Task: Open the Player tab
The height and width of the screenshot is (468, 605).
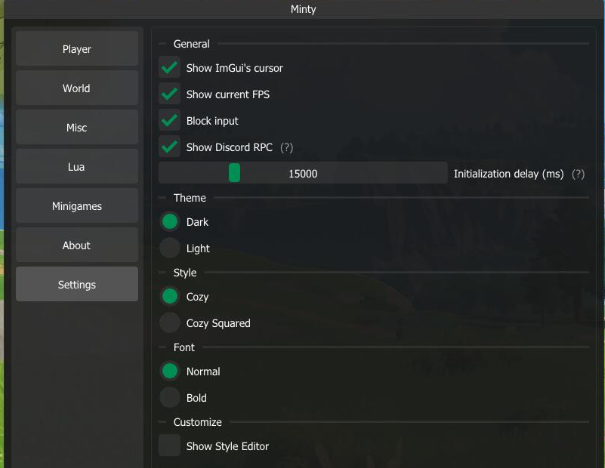Action: coord(77,49)
